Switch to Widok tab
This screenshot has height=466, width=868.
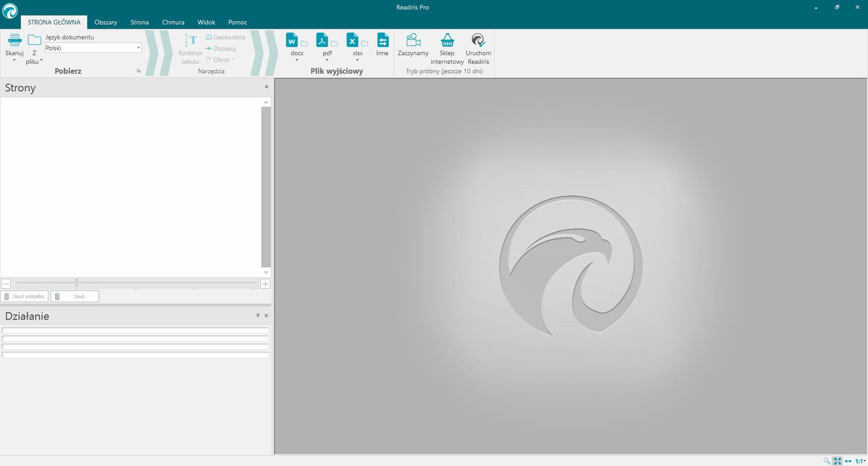pos(206,22)
